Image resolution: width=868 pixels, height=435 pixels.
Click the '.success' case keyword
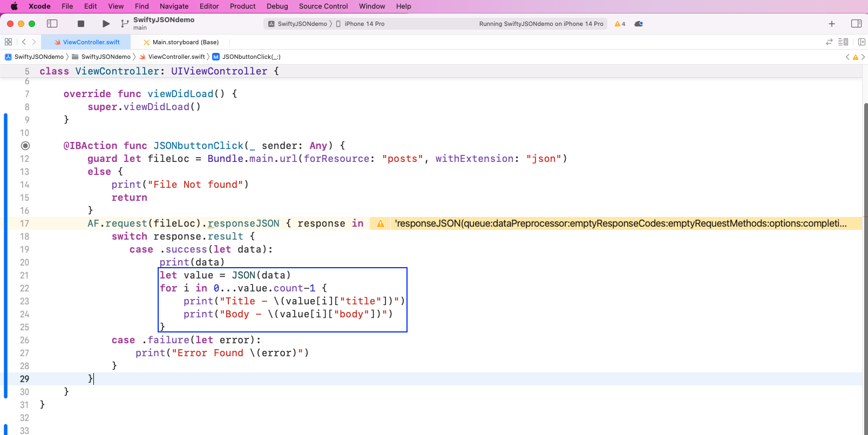click(x=184, y=249)
